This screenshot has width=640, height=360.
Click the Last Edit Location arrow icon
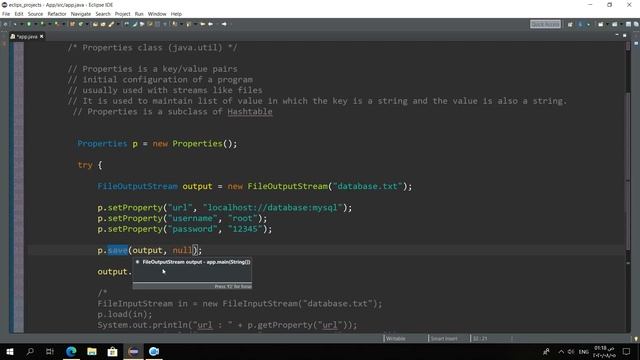[x=202, y=24]
